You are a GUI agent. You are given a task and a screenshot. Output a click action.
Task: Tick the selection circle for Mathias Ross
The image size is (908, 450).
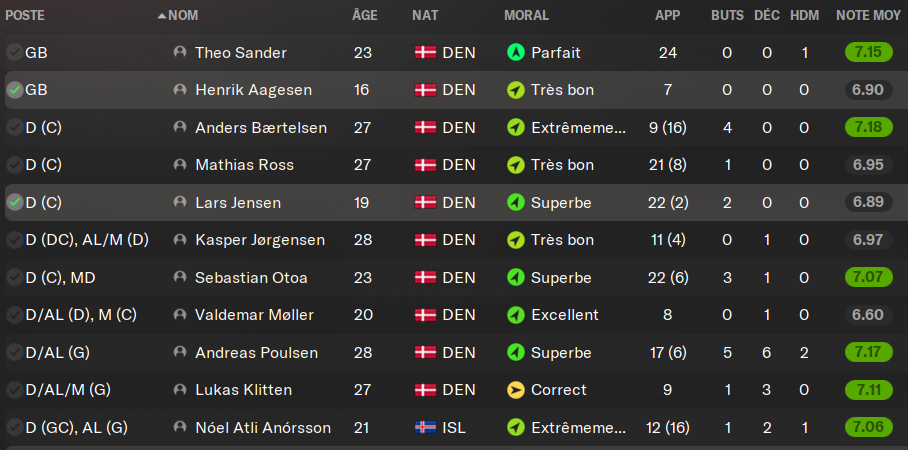click(x=14, y=165)
